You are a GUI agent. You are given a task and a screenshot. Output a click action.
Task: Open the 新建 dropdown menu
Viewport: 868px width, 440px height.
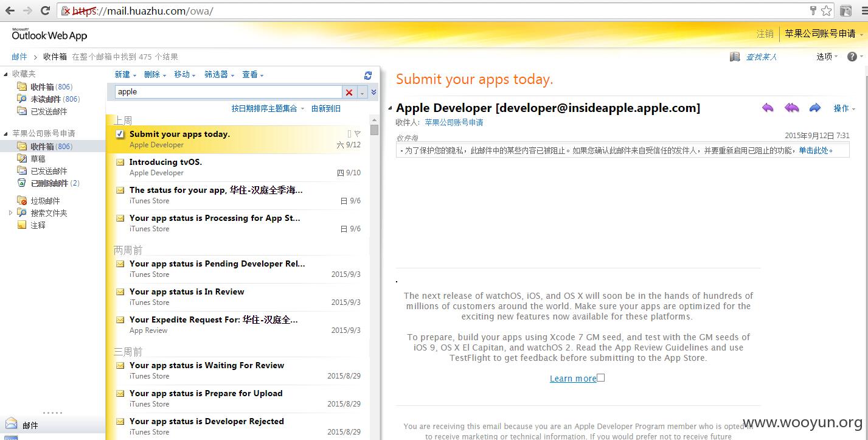(x=125, y=75)
